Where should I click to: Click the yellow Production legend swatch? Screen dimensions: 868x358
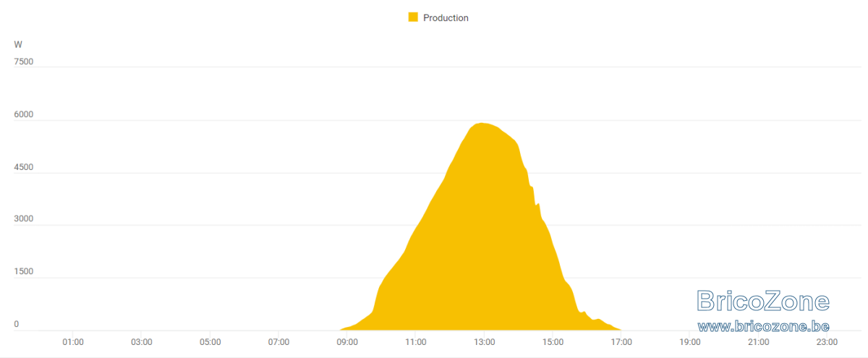pos(413,17)
